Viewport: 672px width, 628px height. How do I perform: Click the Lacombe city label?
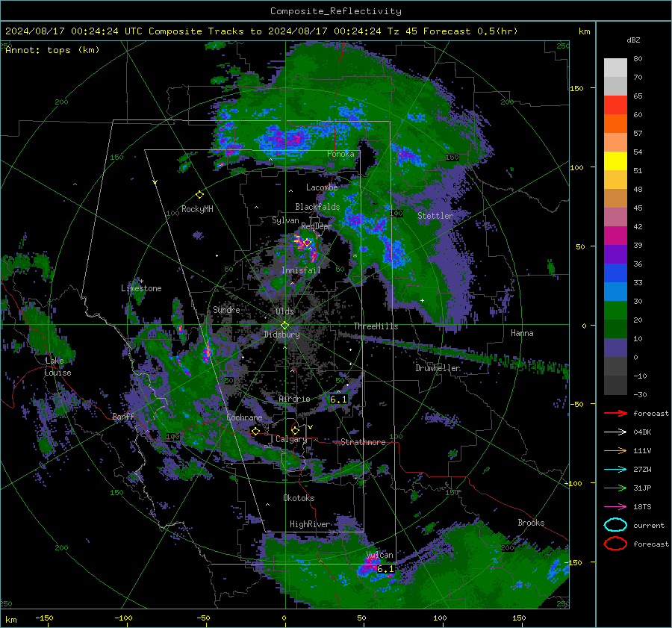point(322,187)
